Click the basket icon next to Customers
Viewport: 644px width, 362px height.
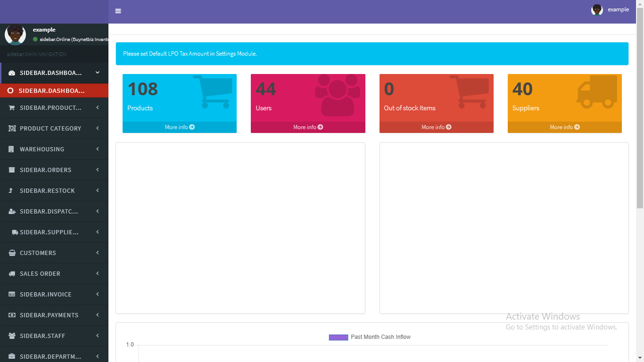pos(12,253)
